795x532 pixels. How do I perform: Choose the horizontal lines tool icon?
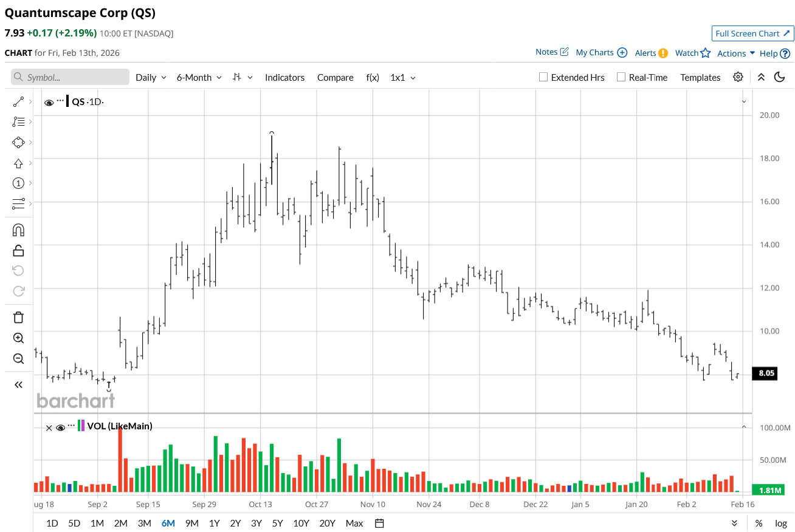tap(18, 203)
